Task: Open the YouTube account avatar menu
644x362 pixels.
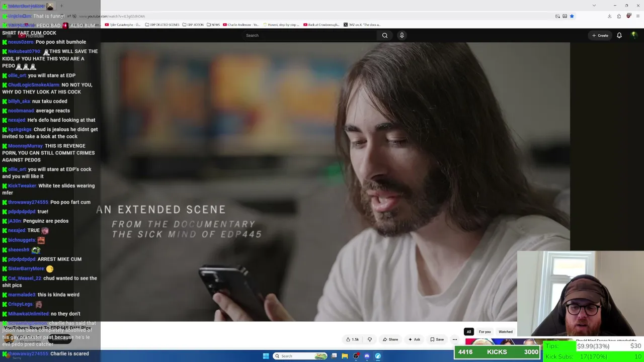Action: (634, 35)
